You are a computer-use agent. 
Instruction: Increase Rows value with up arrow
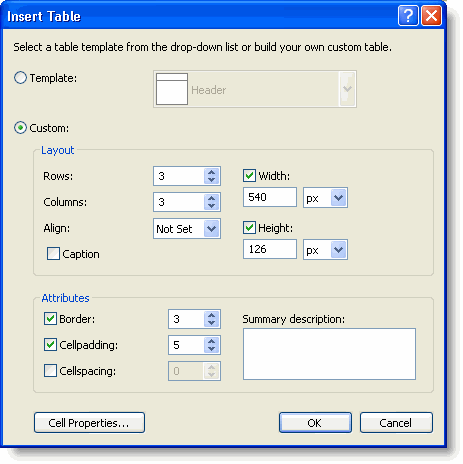pyautogui.click(x=211, y=172)
